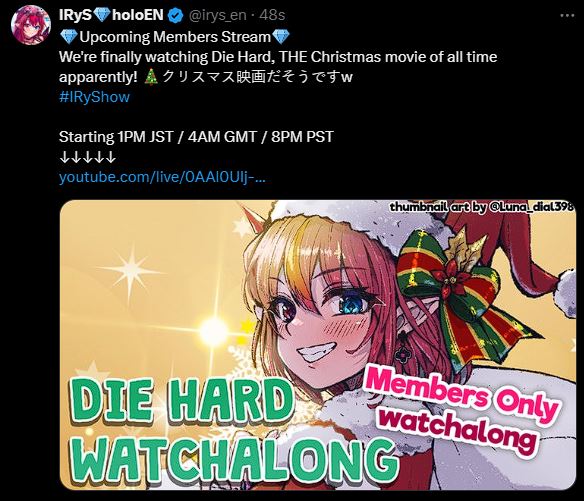Select the 'Starting 1PM JST' schedule line
This screenshot has width=584, height=501.
[x=196, y=137]
